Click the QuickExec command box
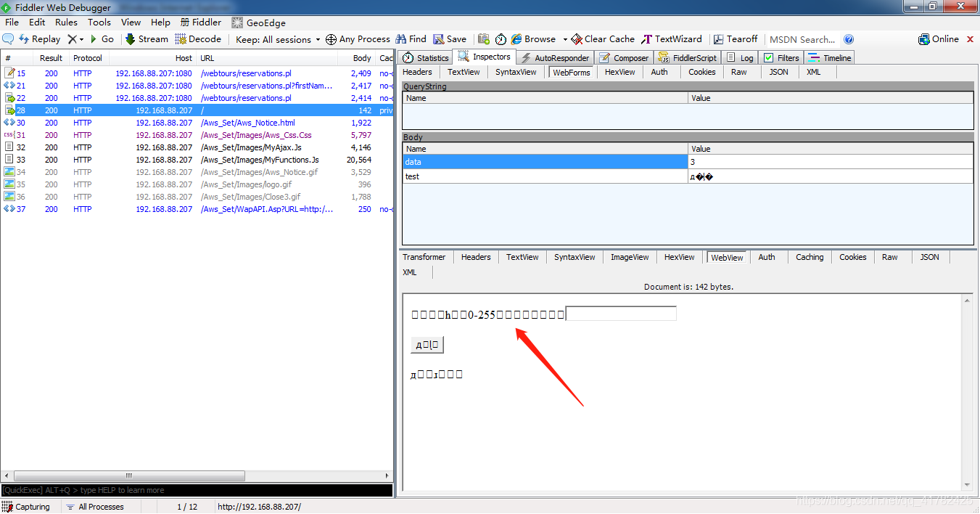This screenshot has height=514, width=980. [x=197, y=490]
